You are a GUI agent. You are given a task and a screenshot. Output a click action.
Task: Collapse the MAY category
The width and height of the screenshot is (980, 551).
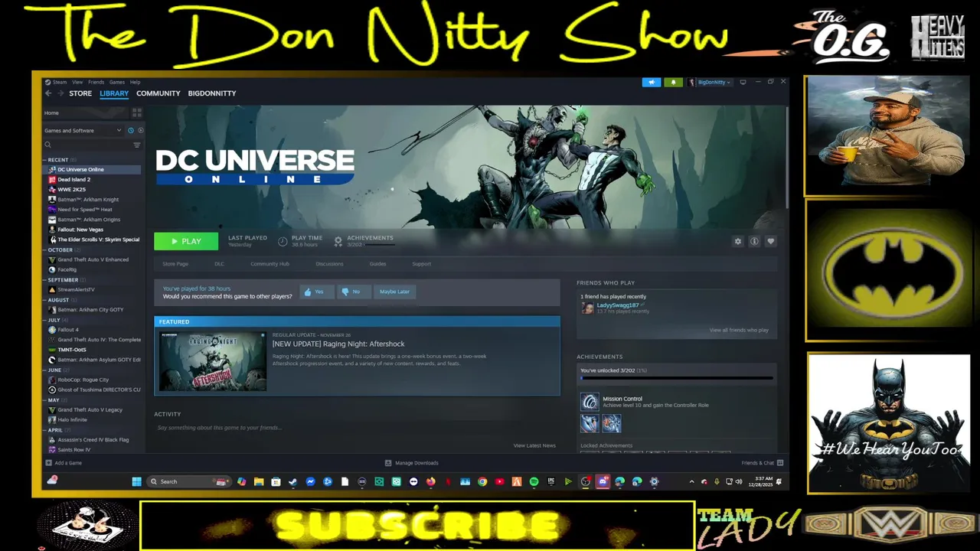tap(54, 400)
